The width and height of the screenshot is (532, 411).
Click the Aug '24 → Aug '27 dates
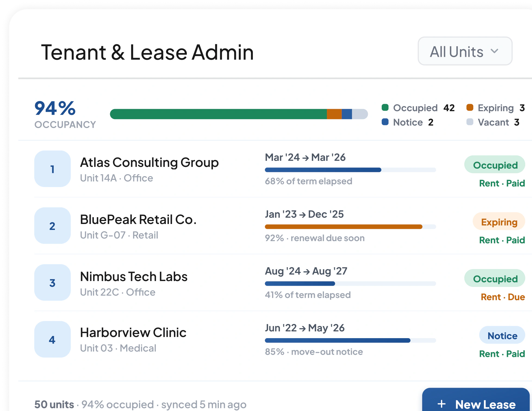coord(306,271)
